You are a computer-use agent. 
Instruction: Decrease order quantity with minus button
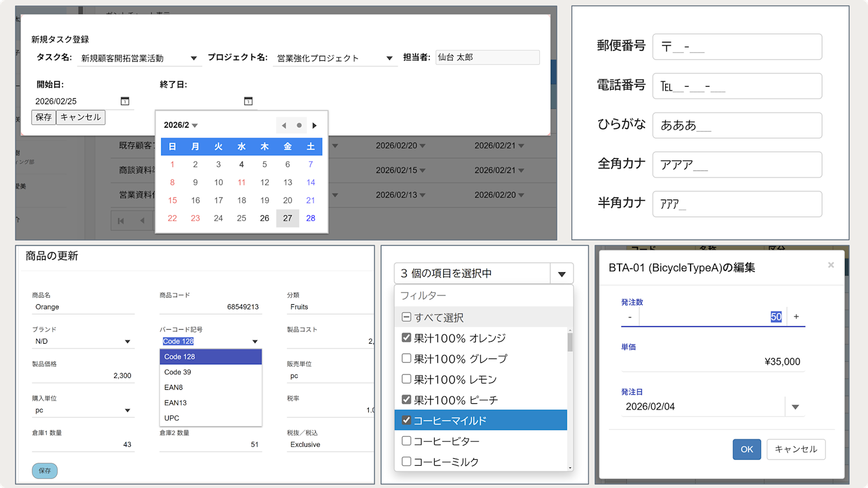tap(630, 317)
